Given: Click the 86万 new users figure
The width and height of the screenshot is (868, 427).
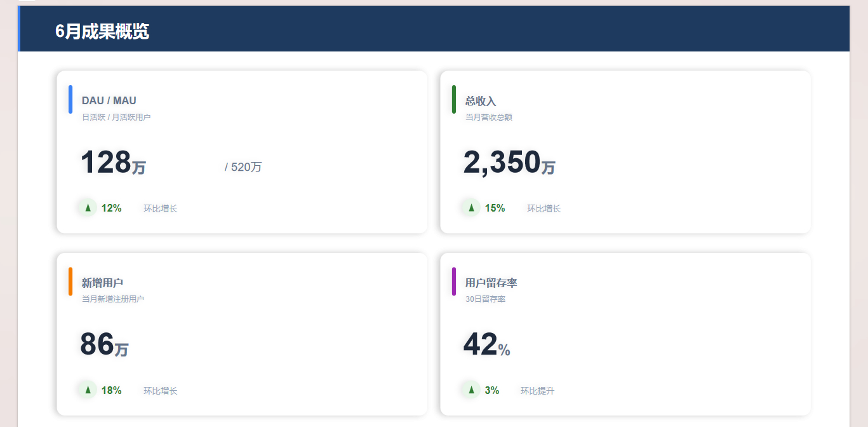Looking at the screenshot, I should click(x=104, y=344).
